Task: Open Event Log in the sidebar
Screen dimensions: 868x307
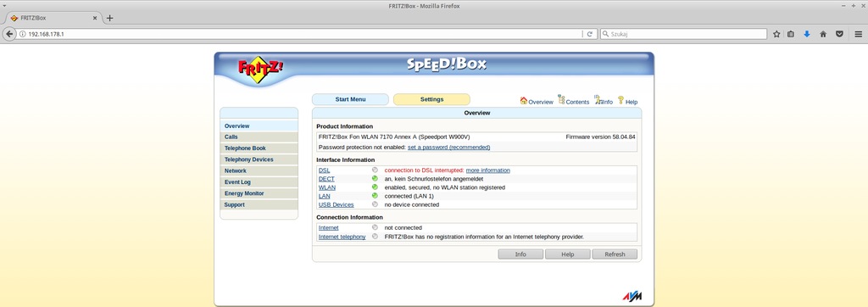Action: click(259, 181)
